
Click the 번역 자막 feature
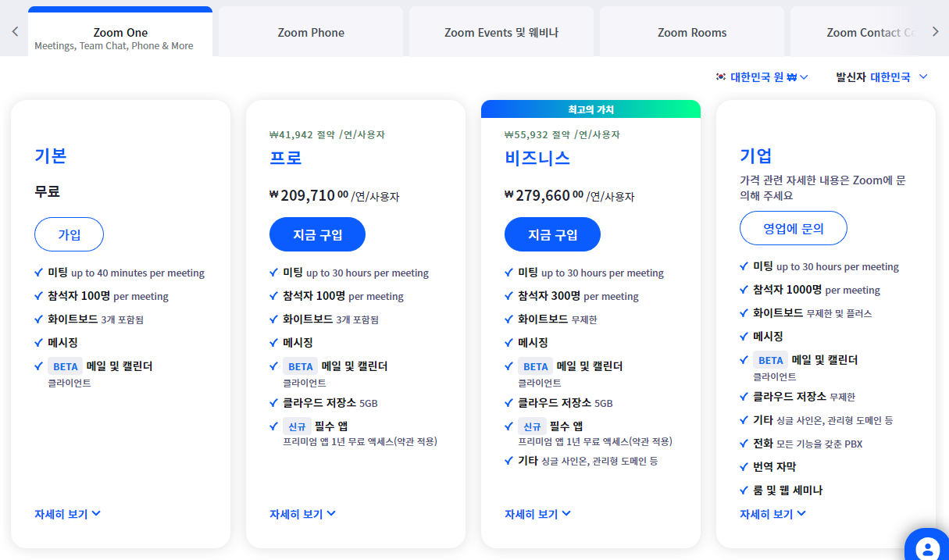pyautogui.click(x=775, y=467)
